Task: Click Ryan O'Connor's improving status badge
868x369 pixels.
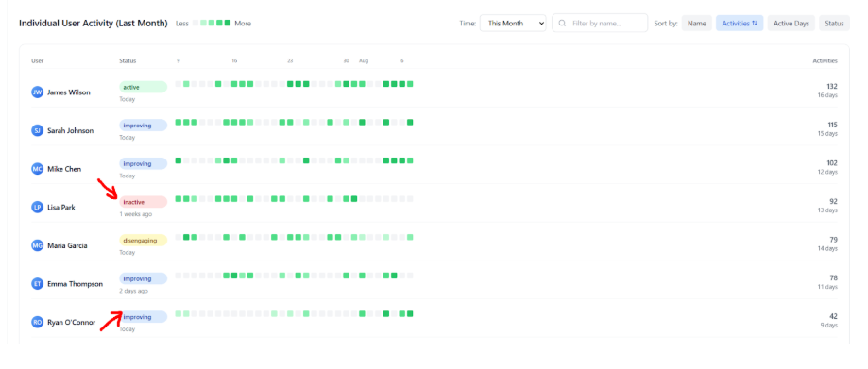Action: pos(143,317)
